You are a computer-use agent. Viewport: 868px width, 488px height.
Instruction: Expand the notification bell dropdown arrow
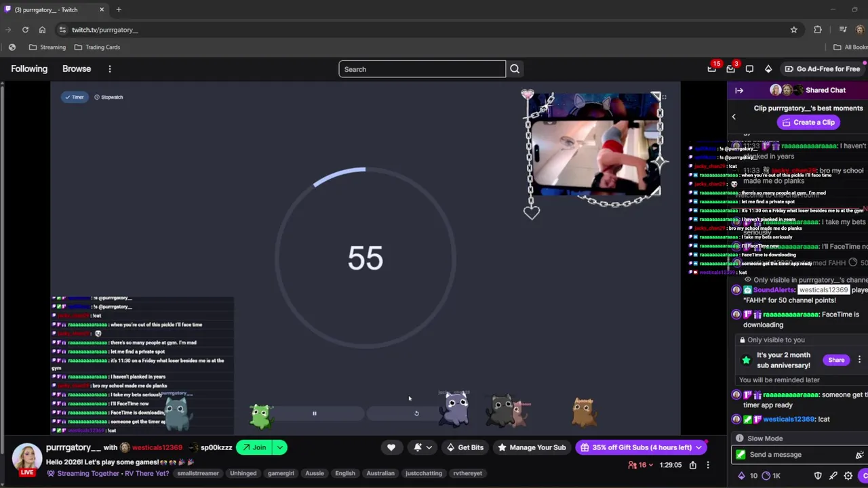(x=429, y=447)
